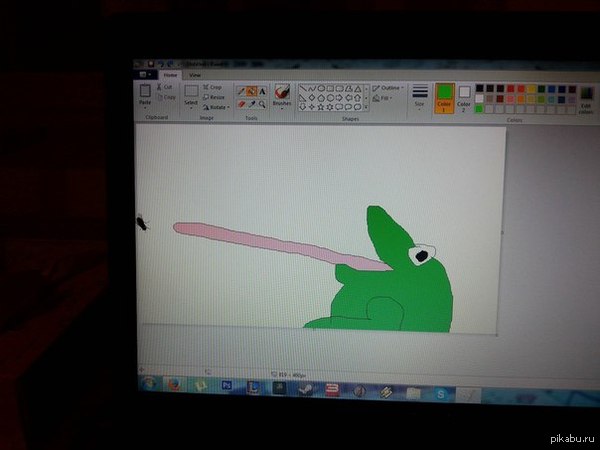The width and height of the screenshot is (600, 450).
Task: Select the Text tool
Action: tap(262, 91)
